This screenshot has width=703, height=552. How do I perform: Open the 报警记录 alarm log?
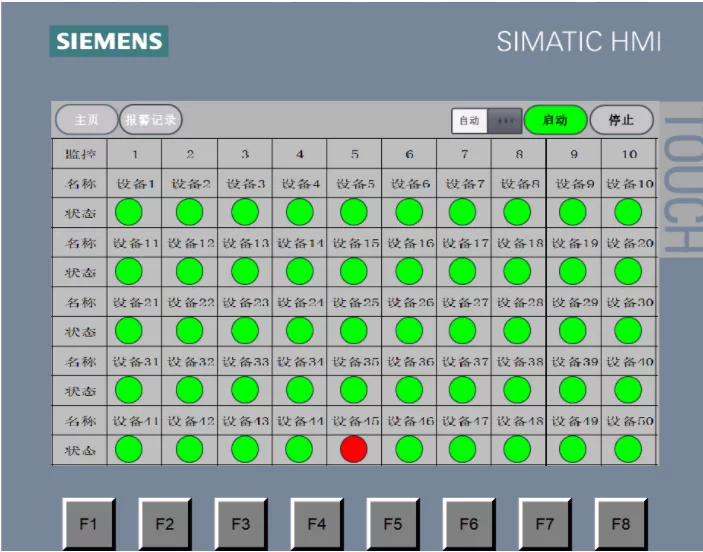pos(151,120)
